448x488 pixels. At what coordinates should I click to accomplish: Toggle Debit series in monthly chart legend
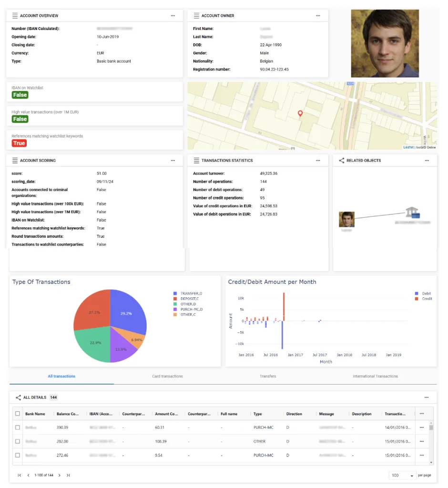[x=423, y=294]
